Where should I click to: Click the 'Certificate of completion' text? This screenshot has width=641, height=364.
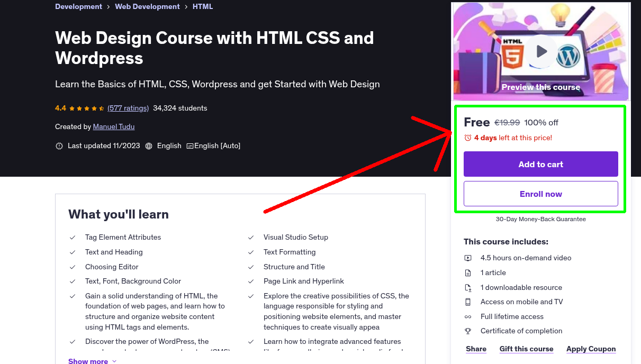pos(521,331)
